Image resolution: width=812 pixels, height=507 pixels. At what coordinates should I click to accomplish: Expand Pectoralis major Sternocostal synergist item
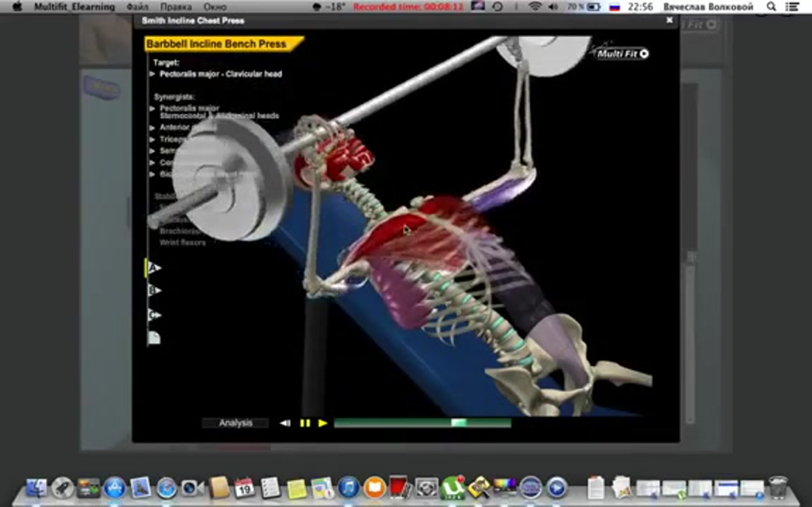(152, 108)
